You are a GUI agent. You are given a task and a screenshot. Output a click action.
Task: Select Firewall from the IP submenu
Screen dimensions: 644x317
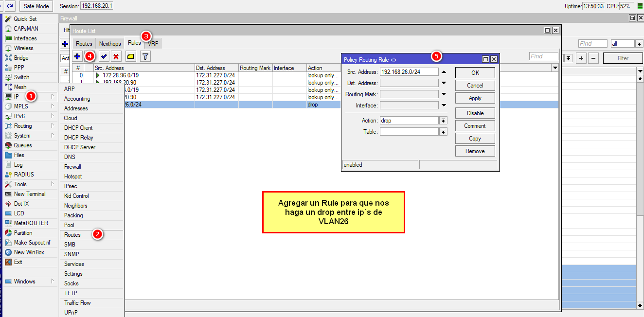point(72,167)
